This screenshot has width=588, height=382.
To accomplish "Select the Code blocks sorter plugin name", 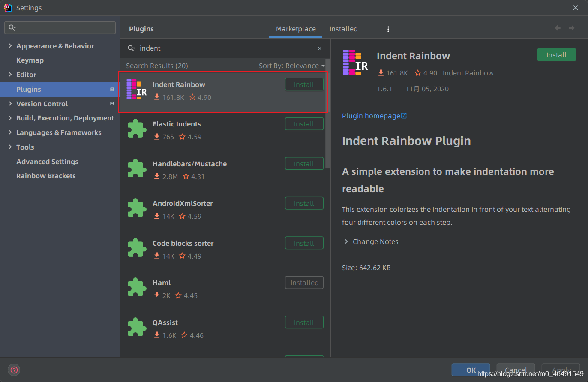I will pyautogui.click(x=183, y=243).
